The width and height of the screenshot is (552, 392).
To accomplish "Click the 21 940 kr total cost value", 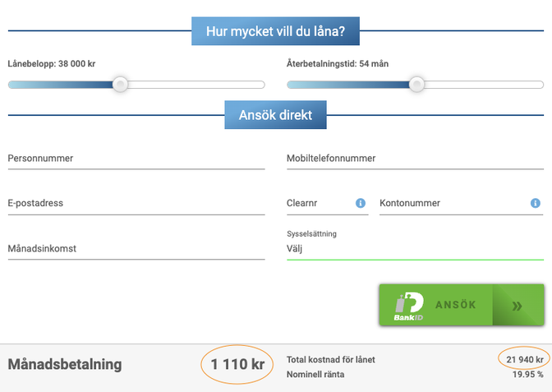I will tap(523, 359).
